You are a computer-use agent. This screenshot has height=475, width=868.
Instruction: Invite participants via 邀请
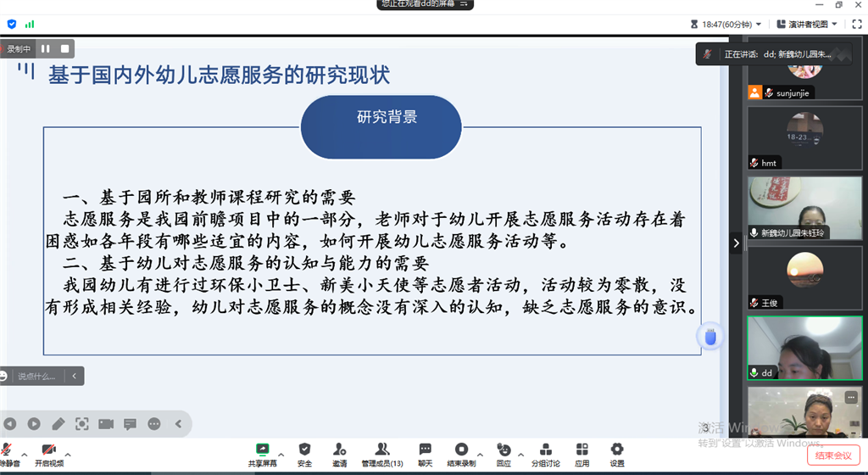[339, 455]
